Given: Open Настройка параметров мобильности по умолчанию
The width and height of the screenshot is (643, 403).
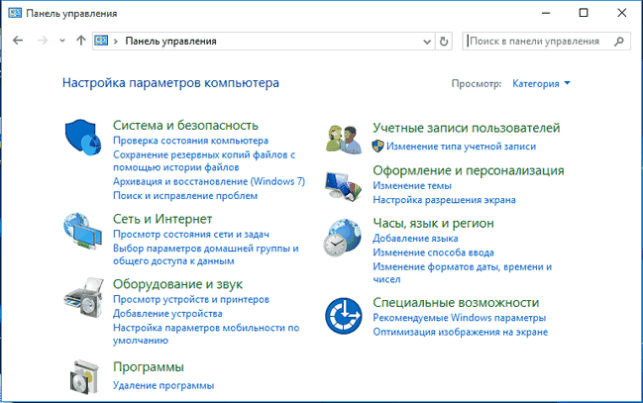Looking at the screenshot, I should pyautogui.click(x=206, y=334).
